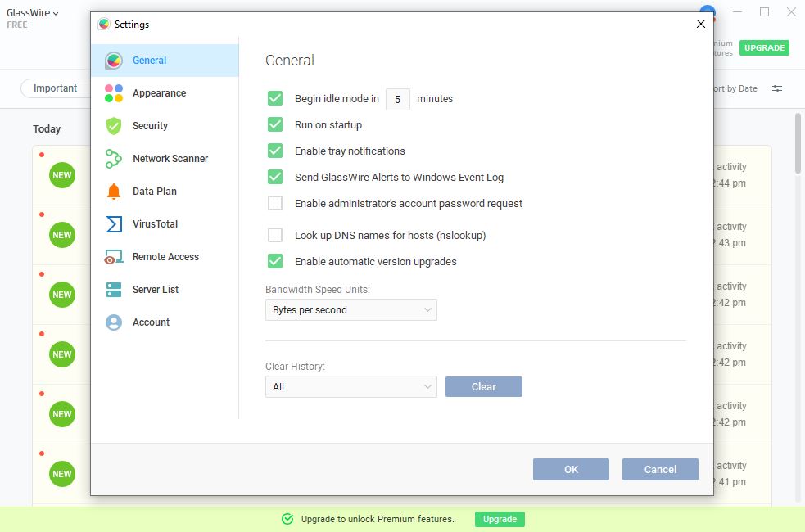The width and height of the screenshot is (805, 532).
Task: Click the 'Clear History:' label
Action: [x=295, y=367]
